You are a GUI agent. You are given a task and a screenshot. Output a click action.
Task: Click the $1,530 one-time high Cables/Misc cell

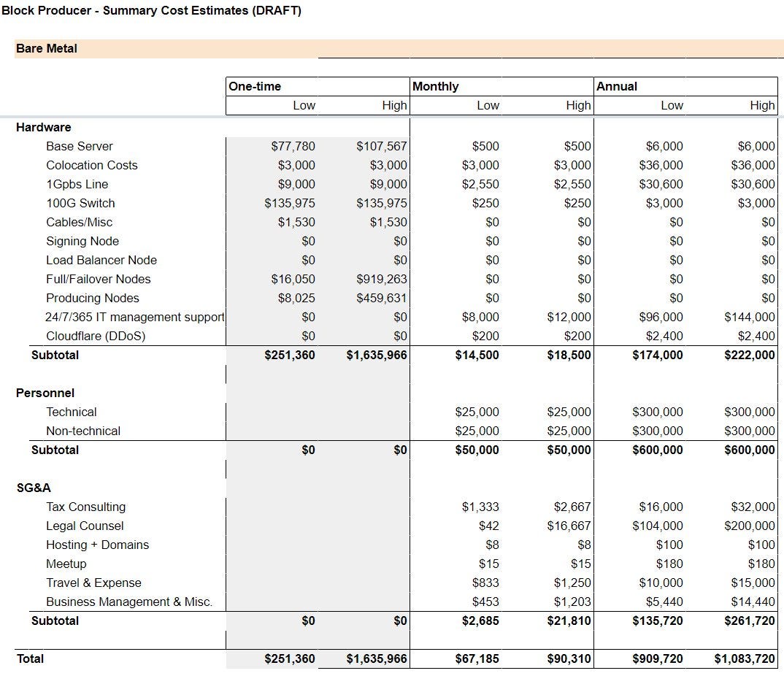(x=388, y=222)
